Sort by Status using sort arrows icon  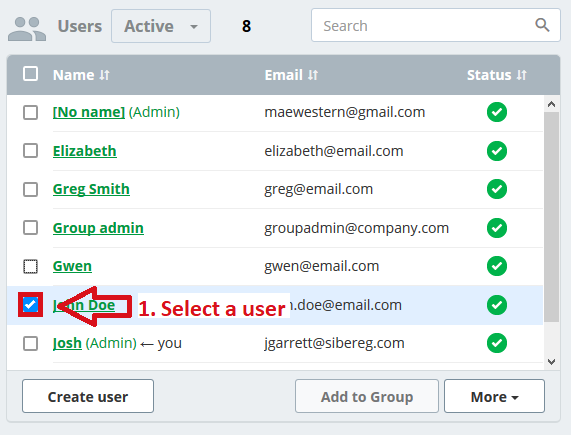pos(522,75)
